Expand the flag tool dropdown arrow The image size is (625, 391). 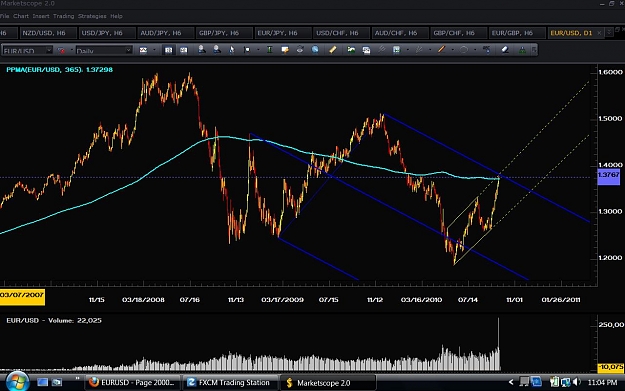pos(258,50)
